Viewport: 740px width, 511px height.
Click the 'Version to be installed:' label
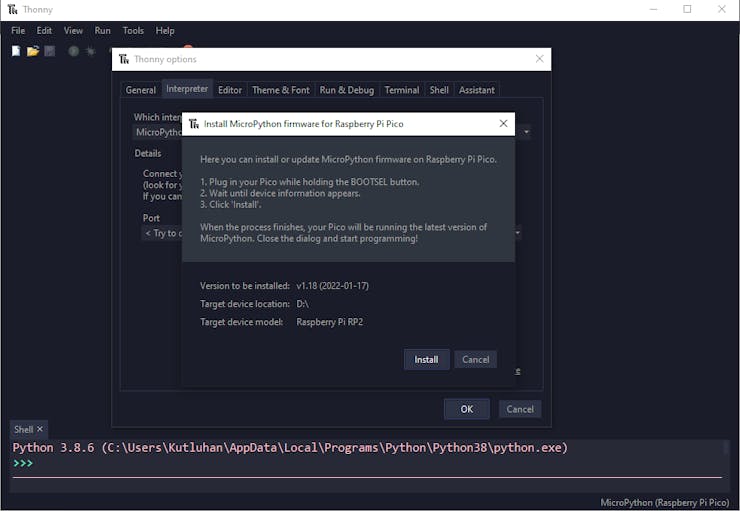245,286
